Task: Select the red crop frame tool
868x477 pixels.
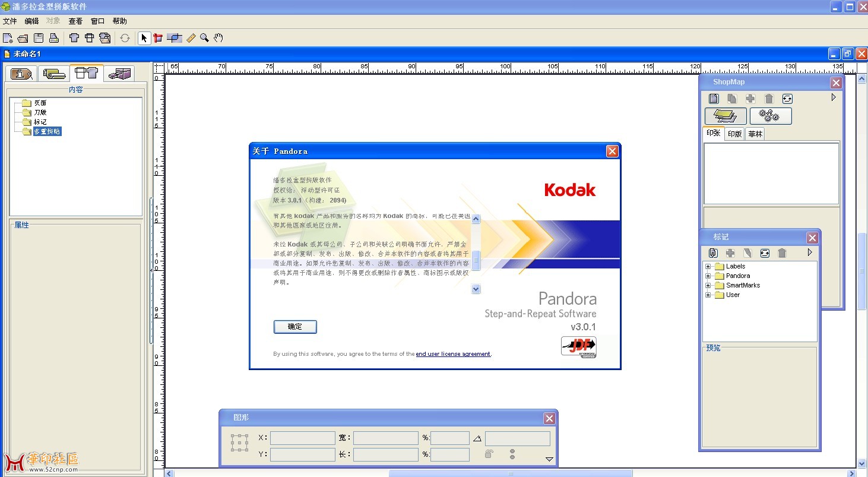Action: point(158,38)
